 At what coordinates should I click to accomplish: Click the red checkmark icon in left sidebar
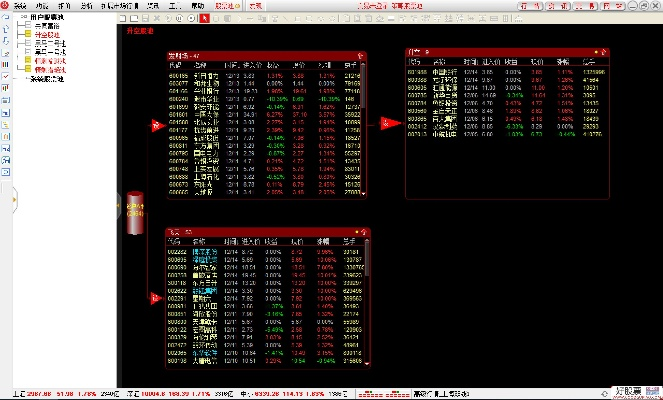pos(5,76)
